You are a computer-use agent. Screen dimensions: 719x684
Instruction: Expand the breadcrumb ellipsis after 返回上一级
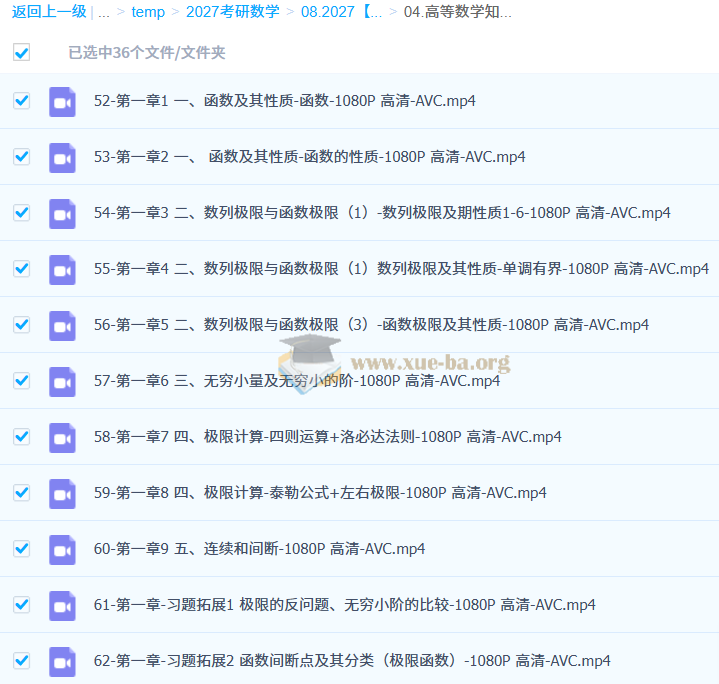point(104,12)
